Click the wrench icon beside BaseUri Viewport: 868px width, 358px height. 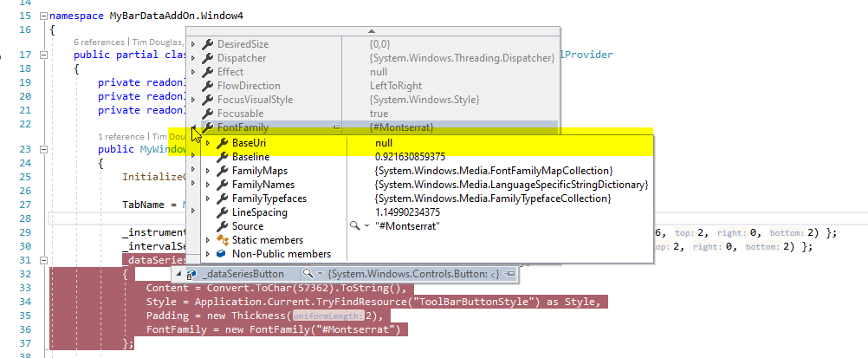(x=222, y=143)
